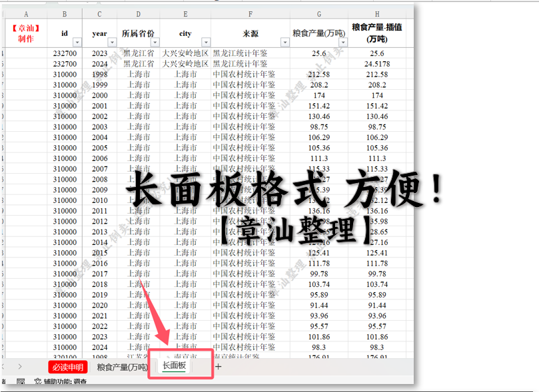Click the 95.89 cell in column H
539x392 pixels.
click(x=377, y=295)
